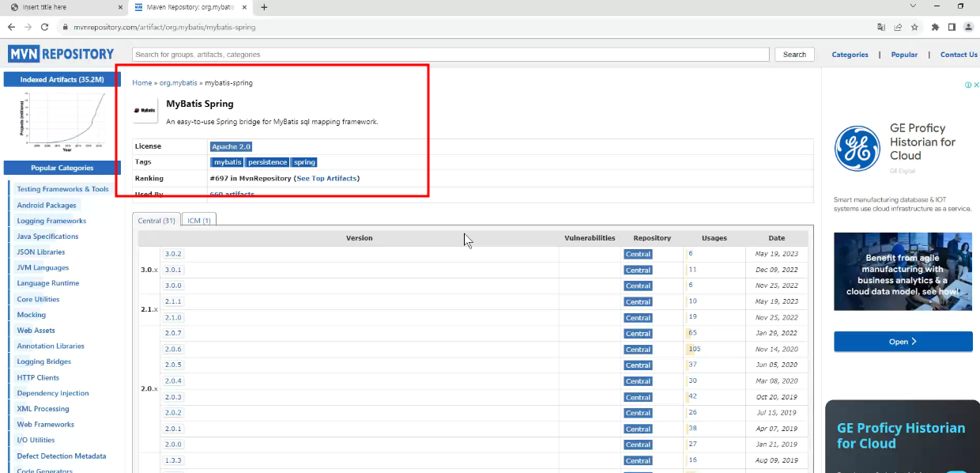Click the MyBatis logo thumbnail
980x473 pixels.
(145, 111)
